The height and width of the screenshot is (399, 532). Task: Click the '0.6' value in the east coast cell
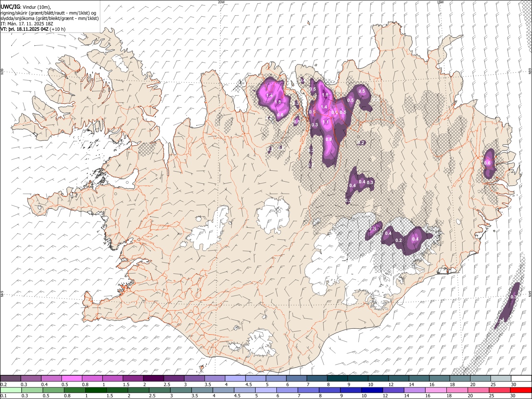pyautogui.click(x=488, y=163)
